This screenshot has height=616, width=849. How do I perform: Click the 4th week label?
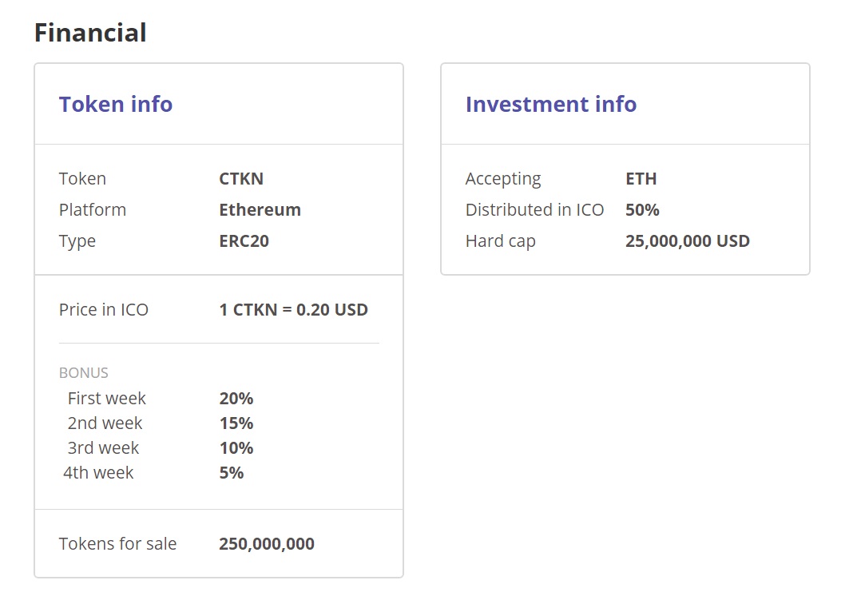(x=98, y=473)
